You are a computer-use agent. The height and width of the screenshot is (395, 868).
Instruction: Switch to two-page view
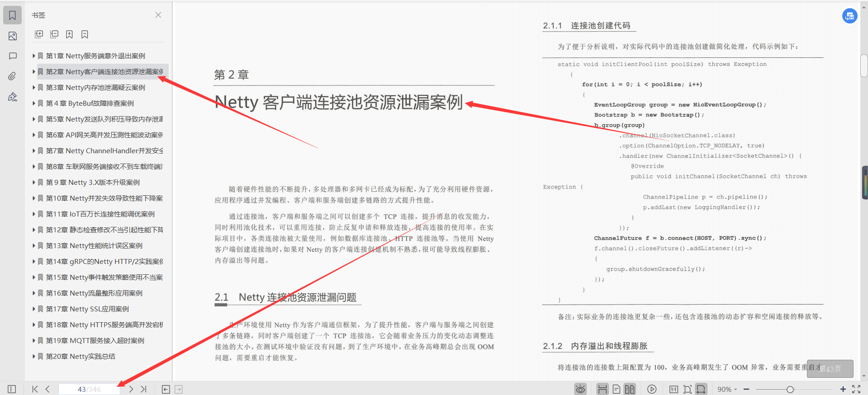630,389
